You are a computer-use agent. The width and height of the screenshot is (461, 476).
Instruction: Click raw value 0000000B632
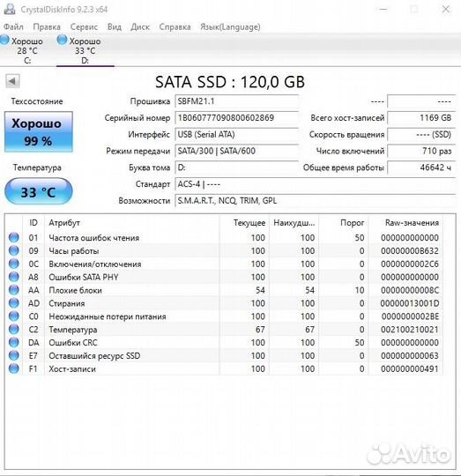410,250
